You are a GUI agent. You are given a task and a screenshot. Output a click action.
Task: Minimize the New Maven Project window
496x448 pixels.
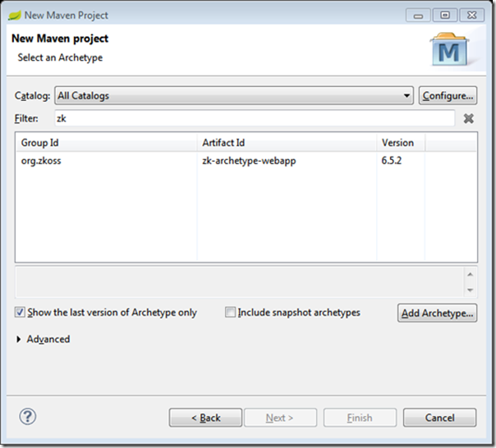click(418, 15)
